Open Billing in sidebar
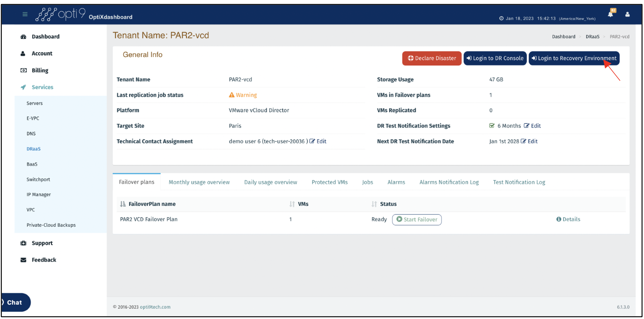Viewport: 644px width, 319px height. point(40,70)
